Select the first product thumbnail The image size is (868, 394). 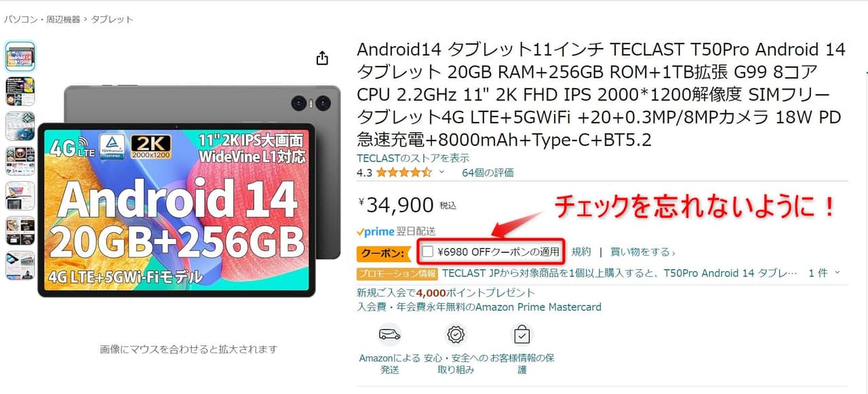point(20,57)
